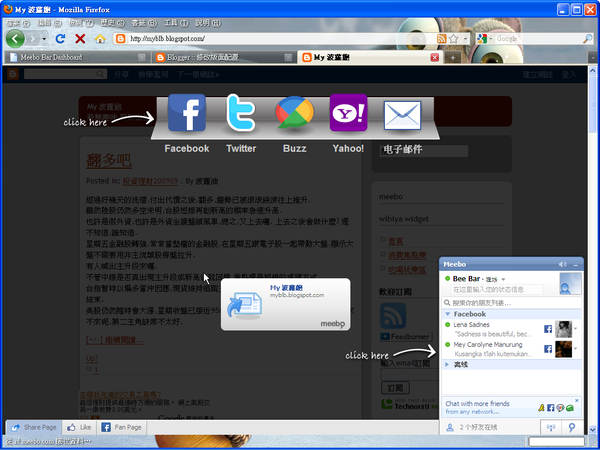
Task: Click the green chat network icon in Meebo promo
Action: (x=570, y=408)
